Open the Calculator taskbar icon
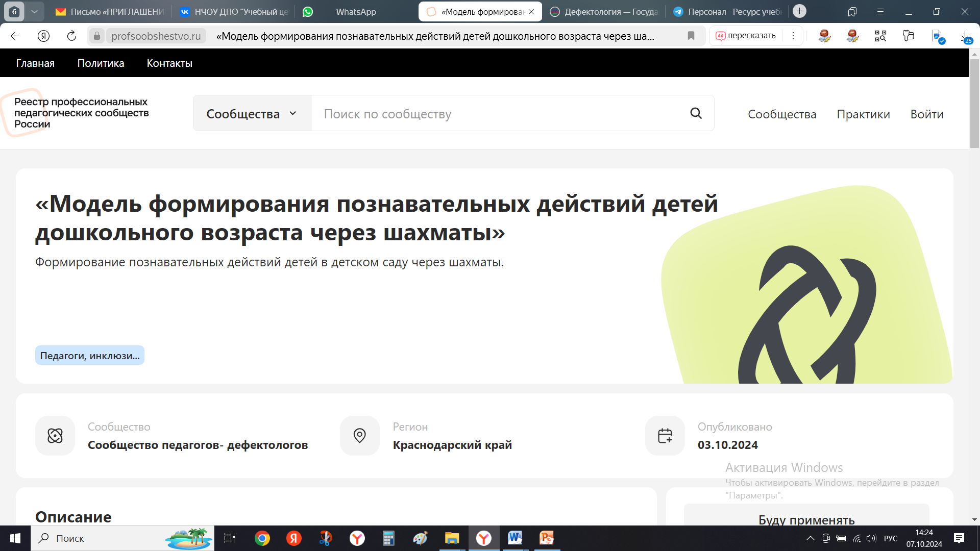Screen dimensions: 980x551 pos(388,538)
